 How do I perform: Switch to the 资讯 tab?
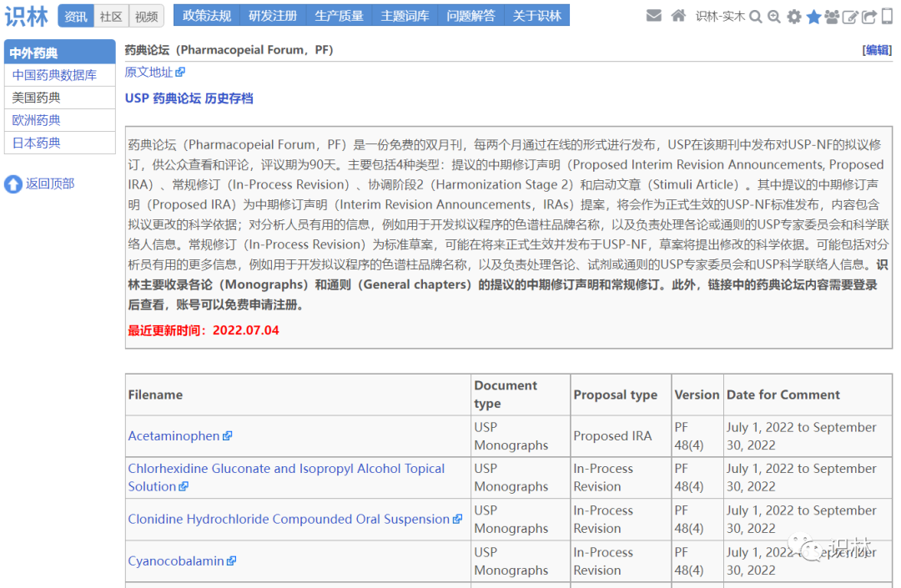pyautogui.click(x=76, y=16)
